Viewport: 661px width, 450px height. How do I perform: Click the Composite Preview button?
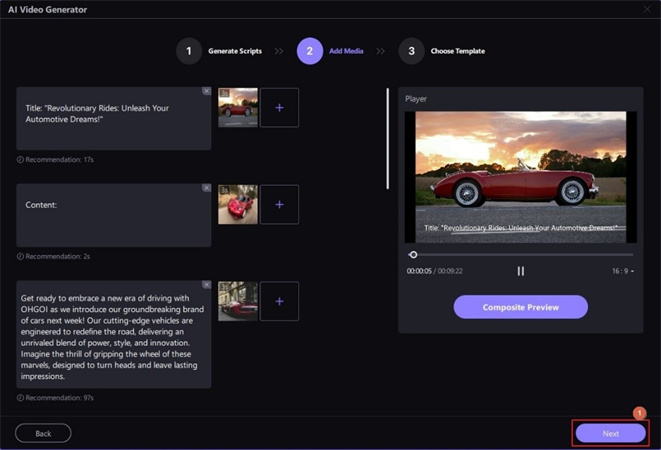pos(520,307)
